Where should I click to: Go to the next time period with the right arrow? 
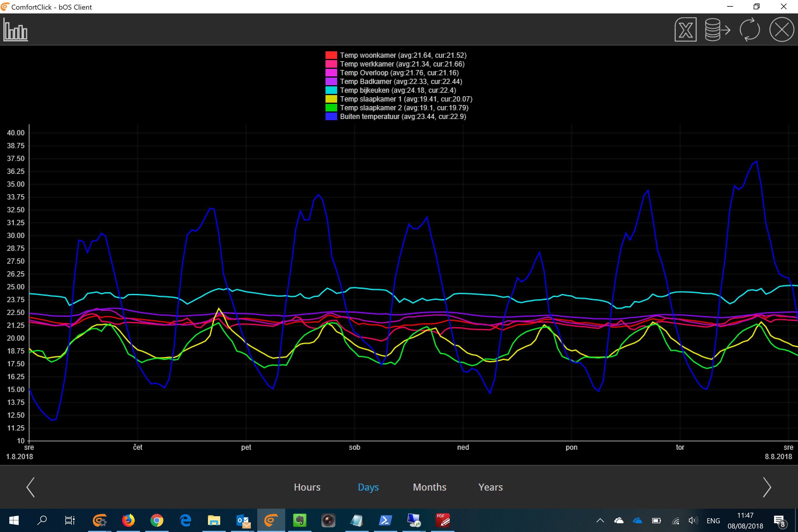pyautogui.click(x=767, y=487)
